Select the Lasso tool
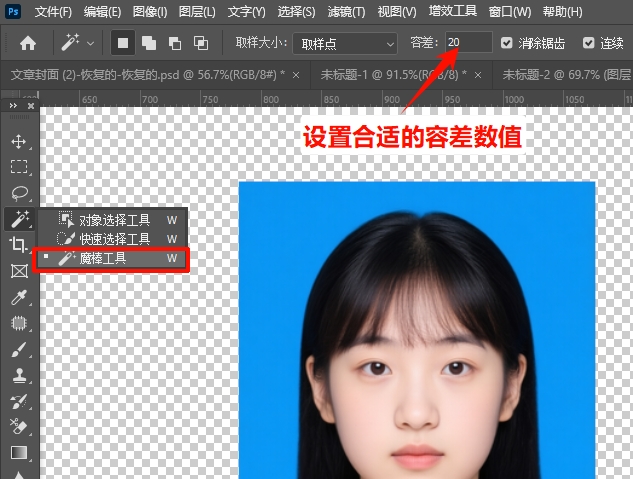Image resolution: width=633 pixels, height=479 pixels. 19,193
